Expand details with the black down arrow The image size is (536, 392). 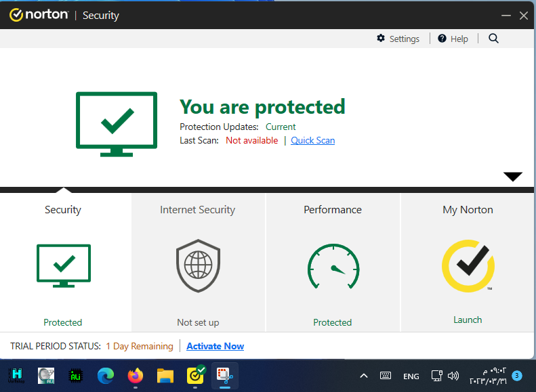pyautogui.click(x=513, y=177)
